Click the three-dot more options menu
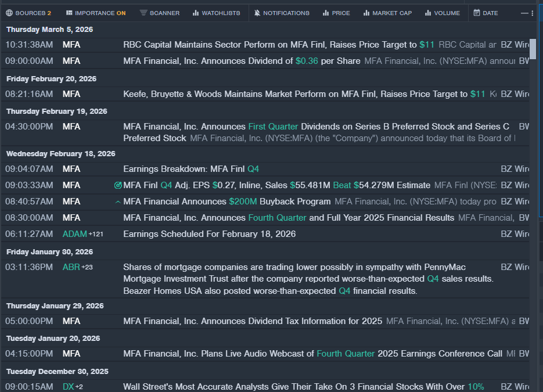 click(533, 13)
